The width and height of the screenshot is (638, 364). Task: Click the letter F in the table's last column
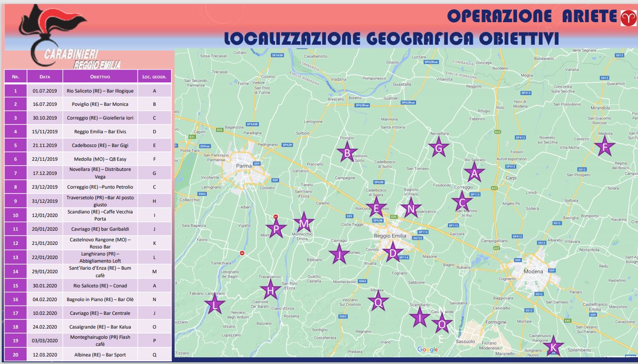[154, 159]
